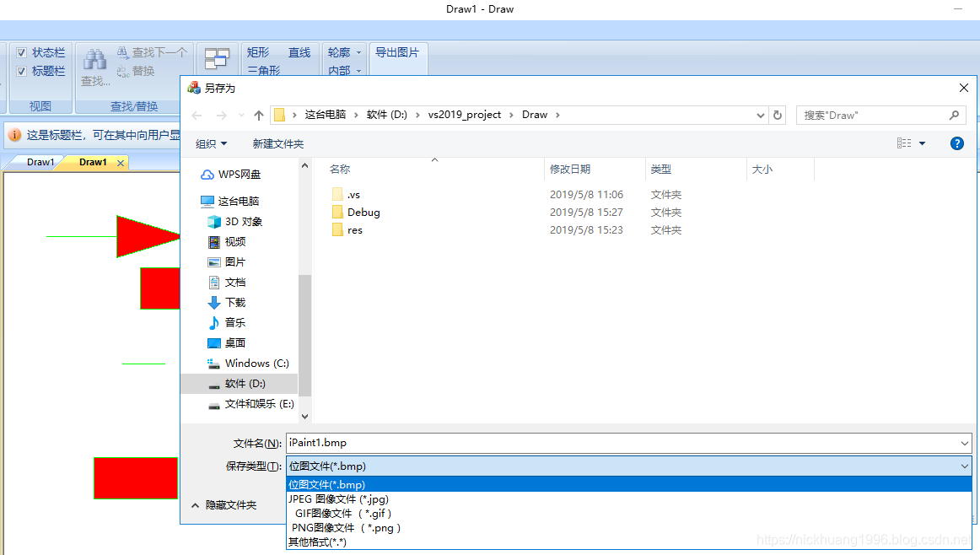Choose PNG图像文件 (*.png) option

[629, 527]
